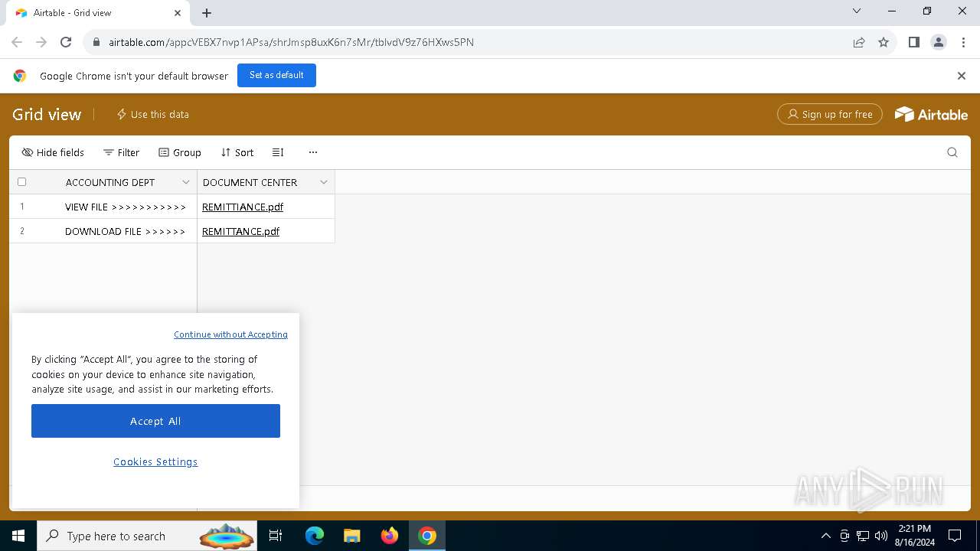Open a new browser tab with plus

(x=207, y=13)
